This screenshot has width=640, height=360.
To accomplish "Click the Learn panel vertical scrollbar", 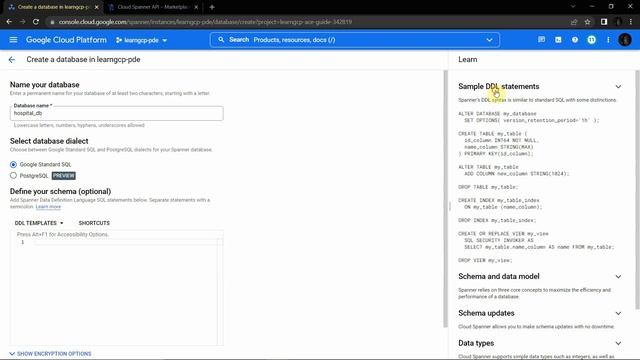I will tap(637, 190).
